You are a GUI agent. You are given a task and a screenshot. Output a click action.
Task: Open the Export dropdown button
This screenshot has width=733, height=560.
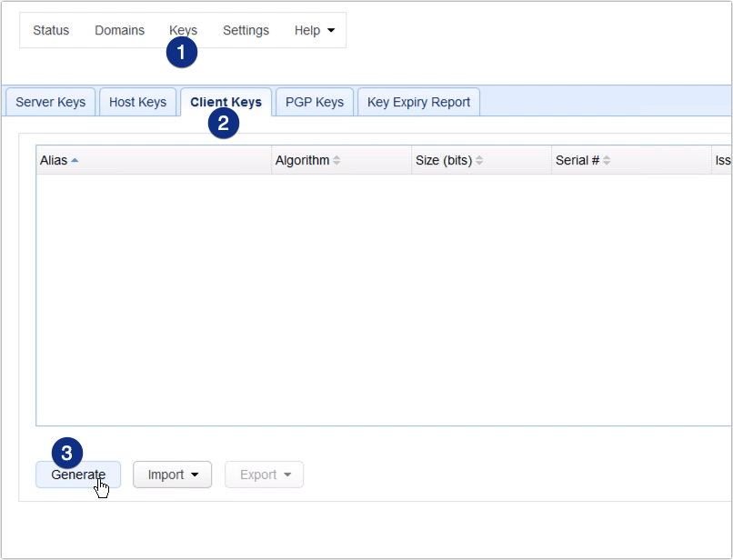pos(265,475)
